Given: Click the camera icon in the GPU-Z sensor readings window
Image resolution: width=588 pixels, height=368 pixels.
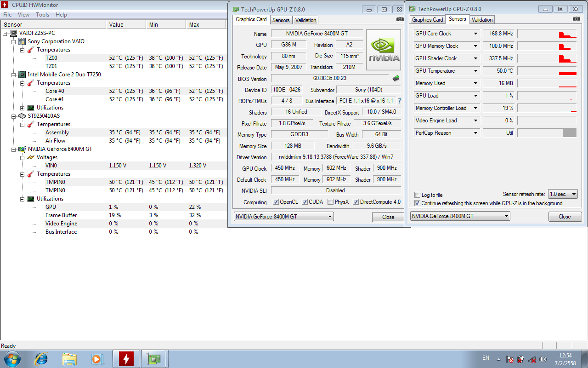Looking at the screenshot, I should pos(577,19).
